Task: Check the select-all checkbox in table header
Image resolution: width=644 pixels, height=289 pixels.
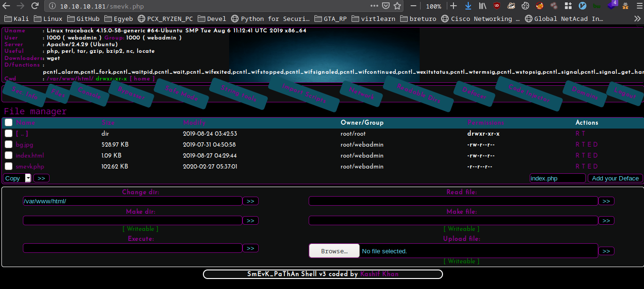Action: point(9,122)
